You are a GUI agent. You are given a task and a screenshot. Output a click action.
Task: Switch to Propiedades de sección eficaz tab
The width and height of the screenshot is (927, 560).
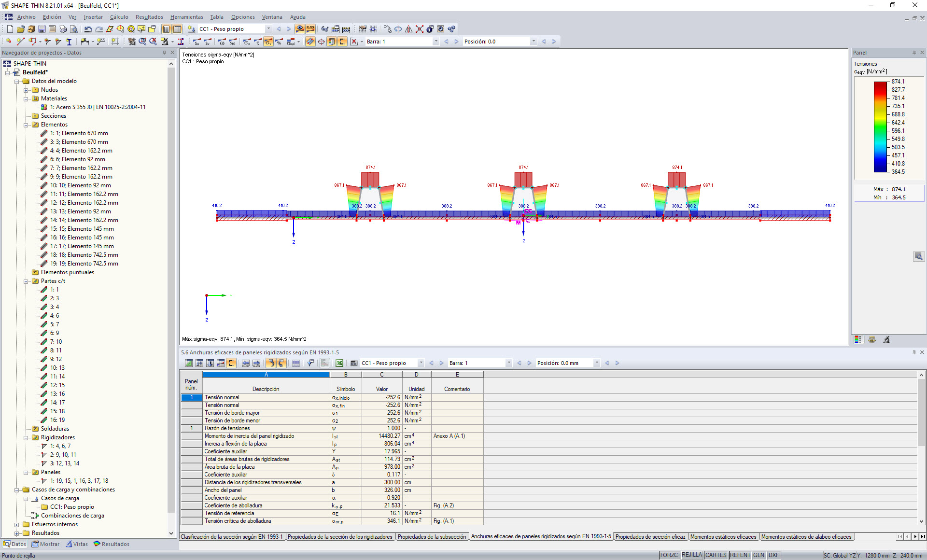click(x=650, y=537)
